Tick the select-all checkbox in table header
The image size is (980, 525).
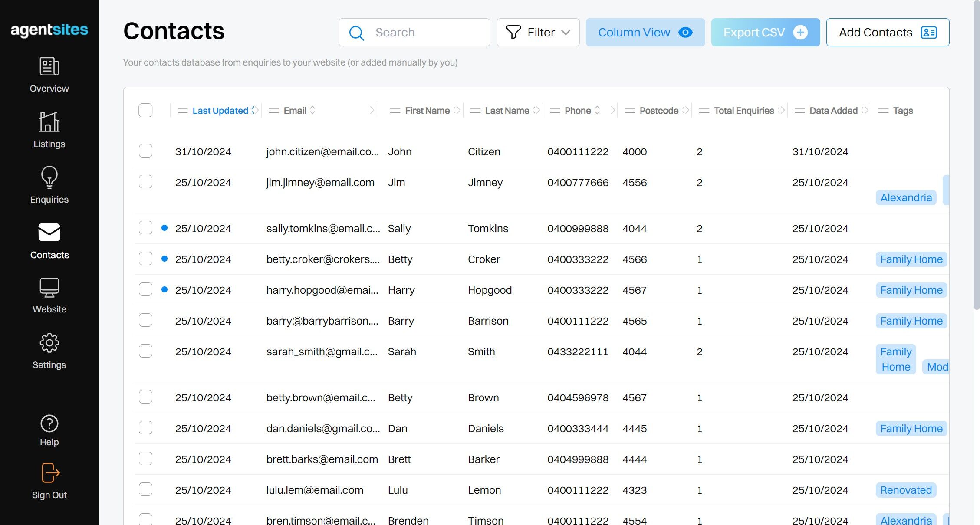coord(145,110)
